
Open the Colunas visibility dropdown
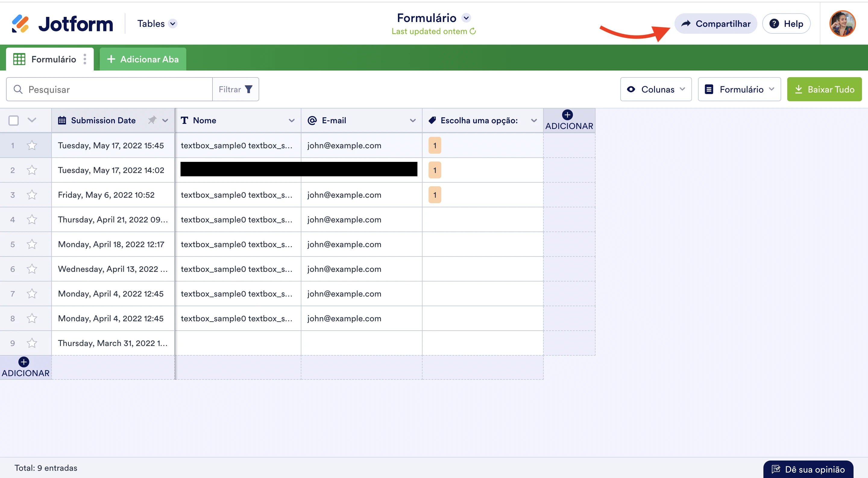click(x=656, y=89)
